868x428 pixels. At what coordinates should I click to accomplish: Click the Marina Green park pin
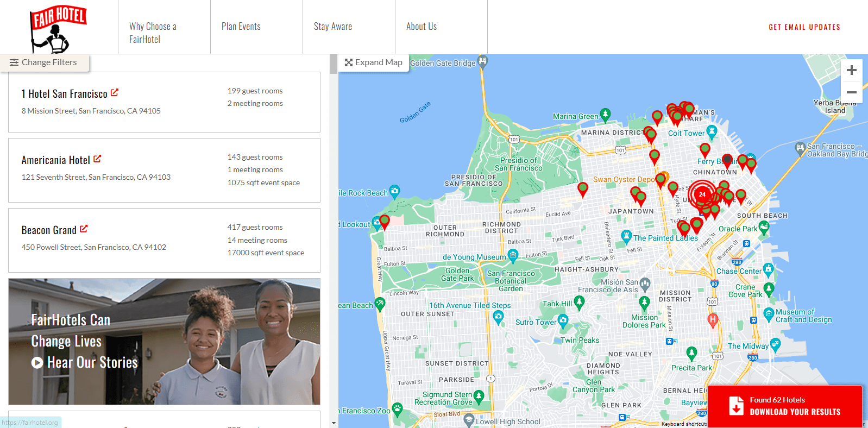point(605,115)
